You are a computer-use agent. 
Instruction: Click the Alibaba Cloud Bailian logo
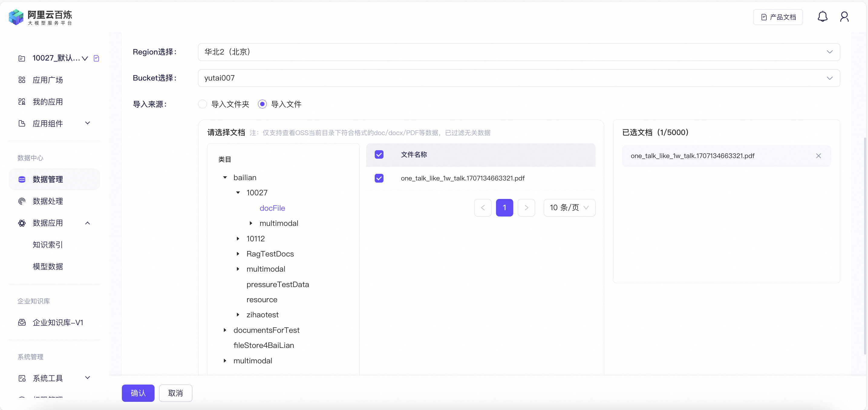(x=40, y=17)
